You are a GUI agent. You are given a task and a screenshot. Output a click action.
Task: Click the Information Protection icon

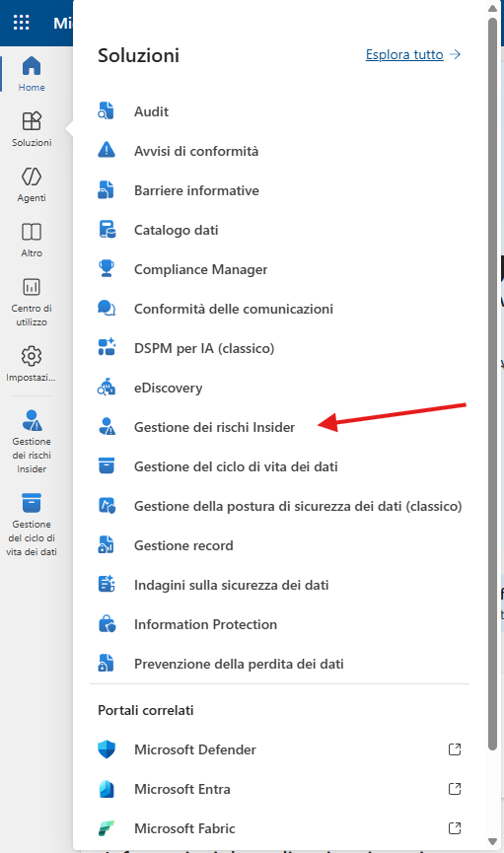point(107,623)
